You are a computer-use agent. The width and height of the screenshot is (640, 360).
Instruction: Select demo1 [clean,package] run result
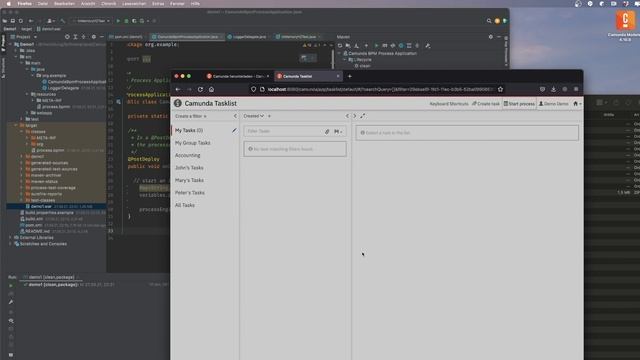pos(53,284)
